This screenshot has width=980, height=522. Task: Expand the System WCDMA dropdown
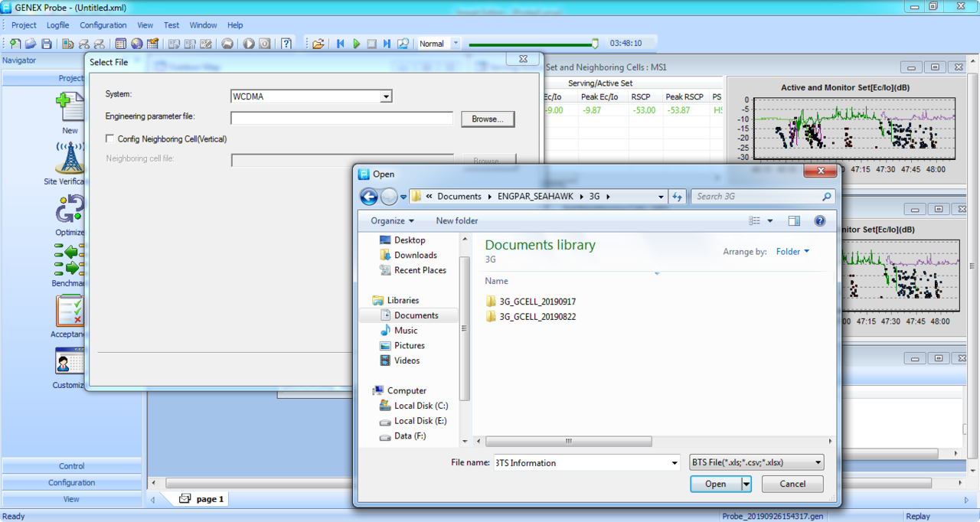387,96
